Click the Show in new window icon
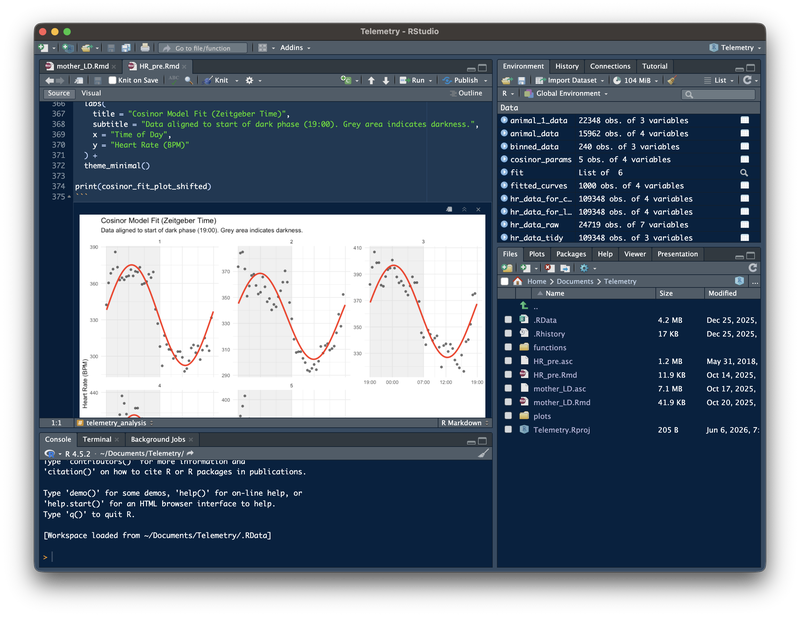 [79, 80]
